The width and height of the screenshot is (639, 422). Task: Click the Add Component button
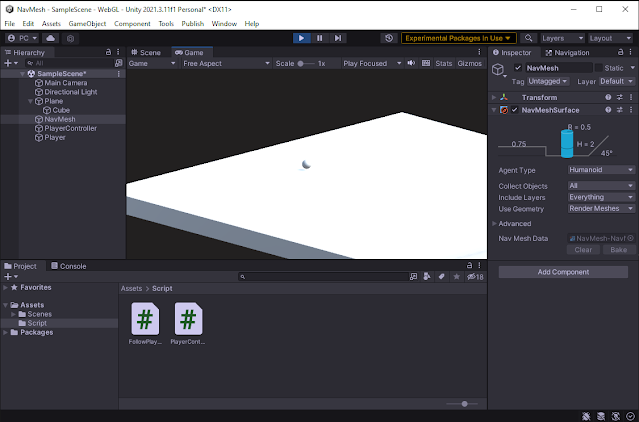tap(563, 272)
